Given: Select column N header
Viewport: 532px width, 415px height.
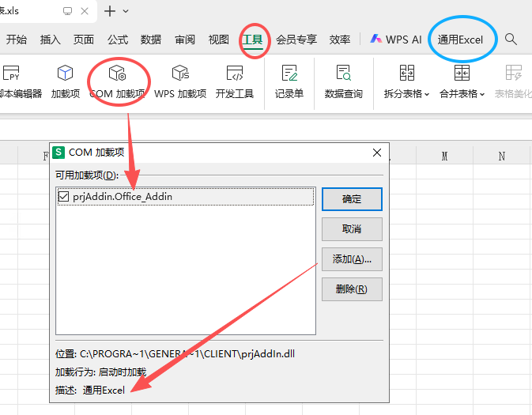Looking at the screenshot, I should click(x=502, y=157).
